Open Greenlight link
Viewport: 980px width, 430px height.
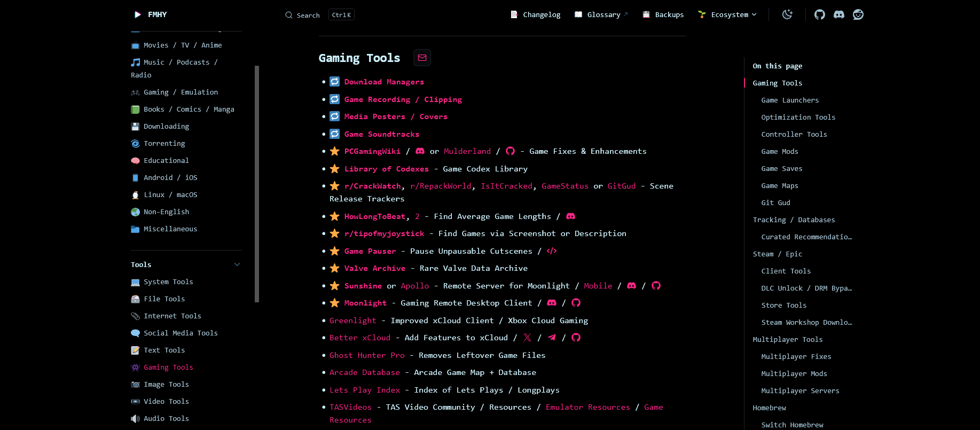353,320
